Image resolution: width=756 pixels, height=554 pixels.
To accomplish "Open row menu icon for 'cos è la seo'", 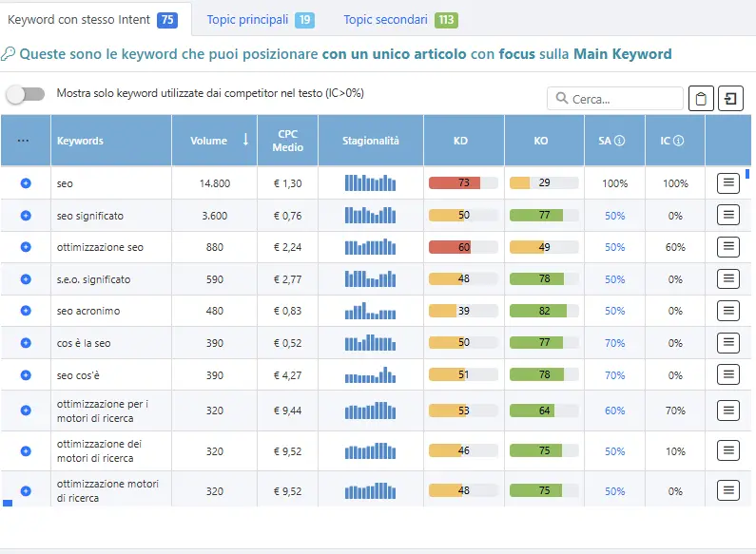I will (x=728, y=342).
